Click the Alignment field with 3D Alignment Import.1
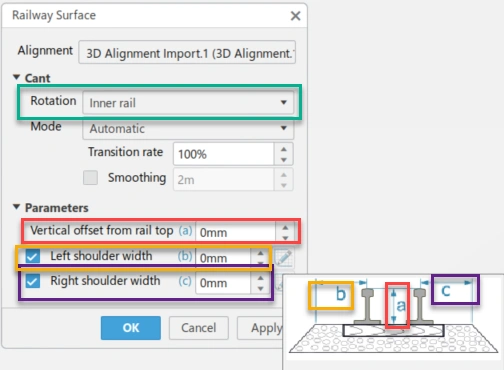 [187, 52]
